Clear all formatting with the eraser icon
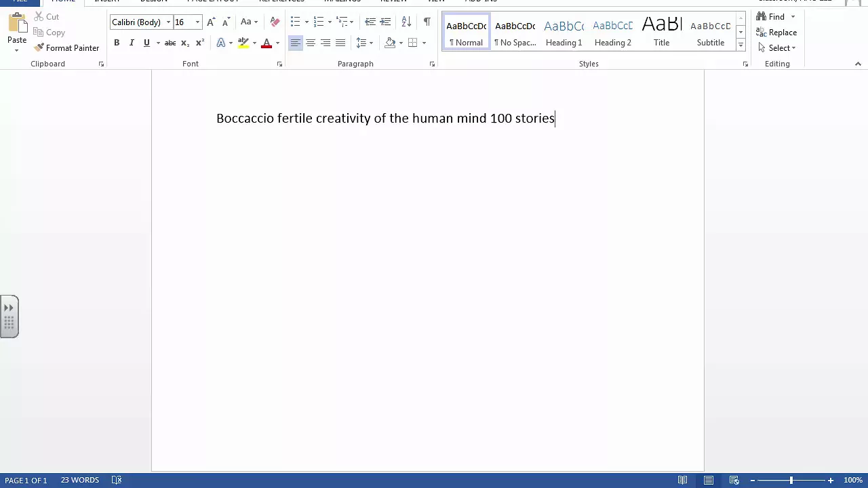The image size is (868, 488). click(x=275, y=22)
